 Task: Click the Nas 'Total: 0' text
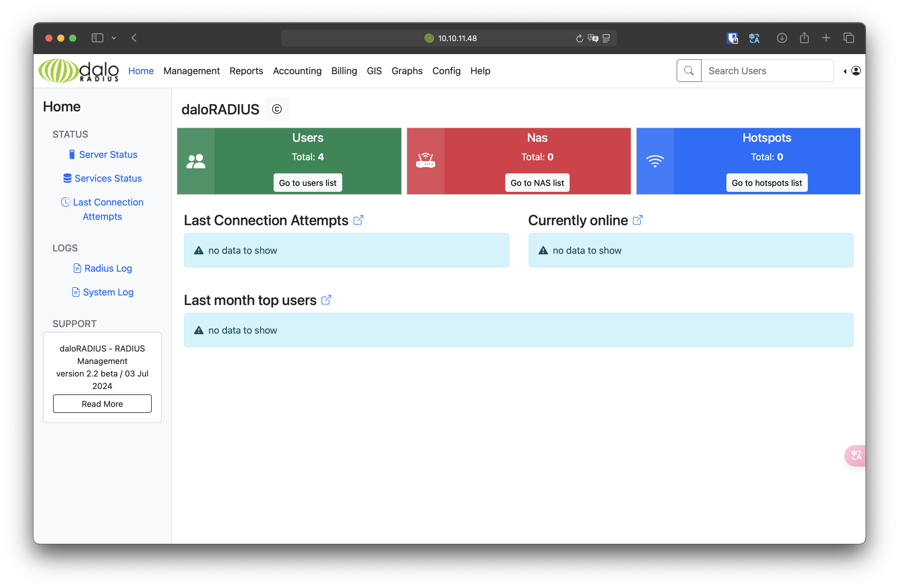coord(537,157)
